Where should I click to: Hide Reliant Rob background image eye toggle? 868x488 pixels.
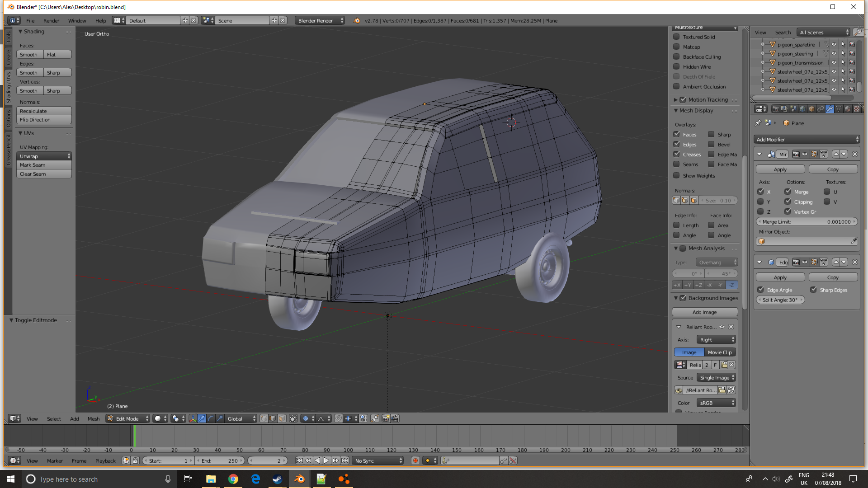pyautogui.click(x=722, y=327)
